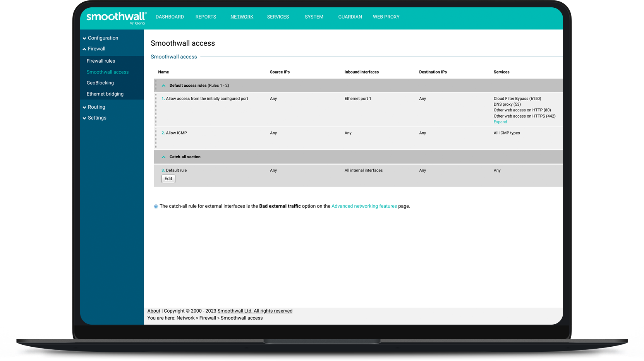Open the Dashboard menu
The image size is (644, 361).
point(170,17)
